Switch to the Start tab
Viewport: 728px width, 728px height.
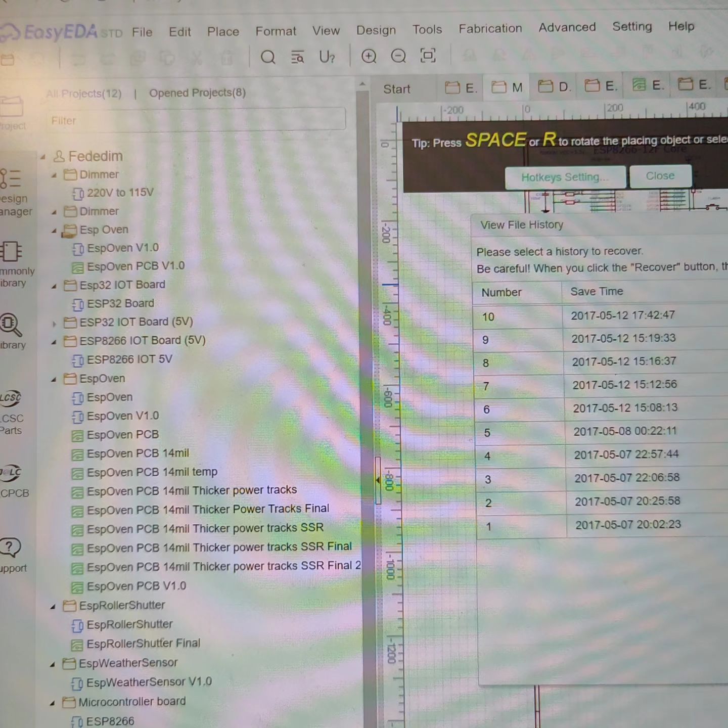click(397, 89)
